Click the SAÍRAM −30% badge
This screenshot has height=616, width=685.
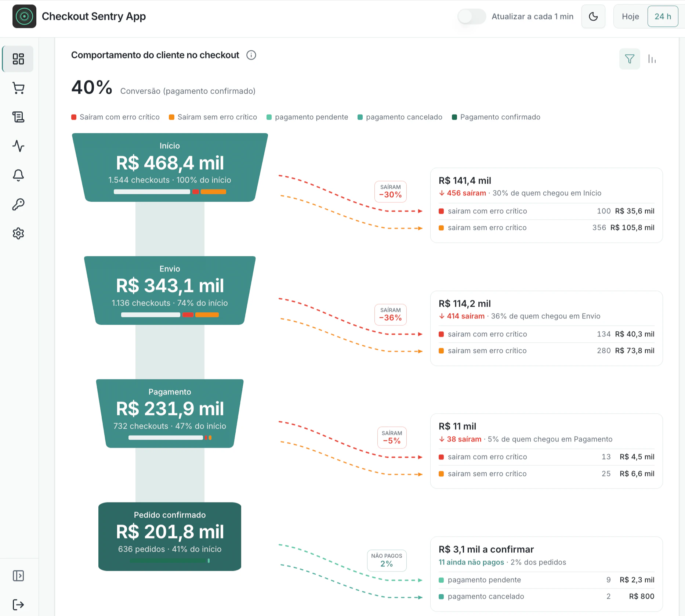tap(391, 191)
